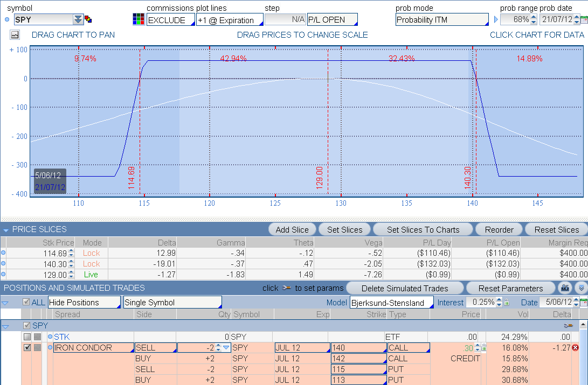The width and height of the screenshot is (588, 385).
Task: Toggle the ALL positions checkbox
Action: pyautogui.click(x=26, y=302)
